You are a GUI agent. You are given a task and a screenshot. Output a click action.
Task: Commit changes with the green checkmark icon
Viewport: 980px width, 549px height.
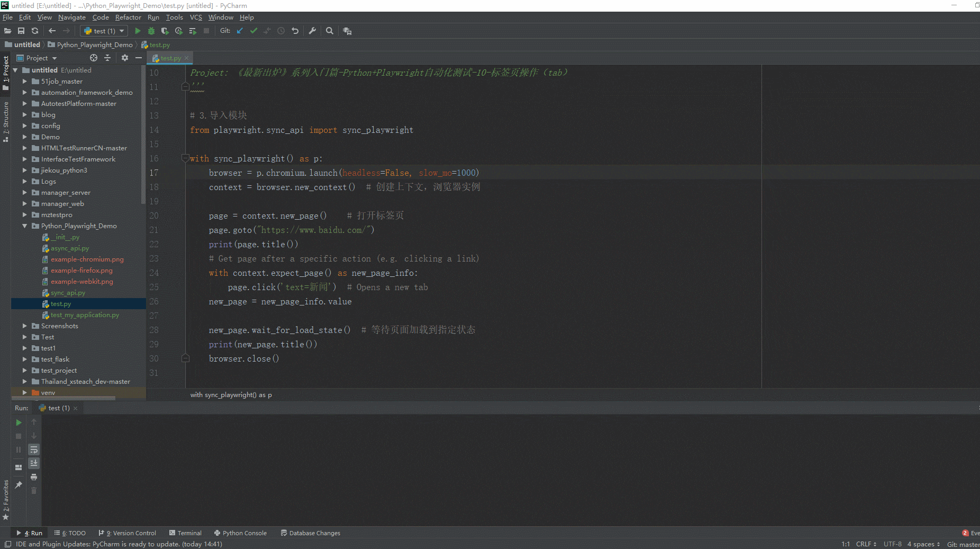253,31
